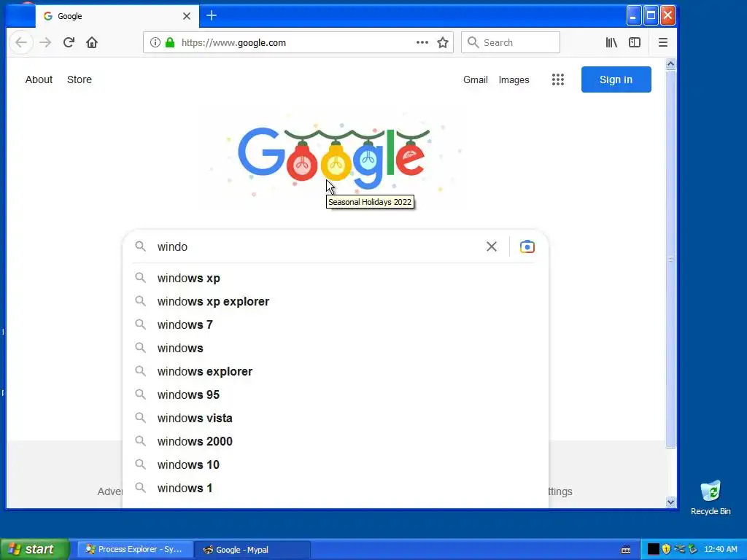Reload the current page
The height and width of the screenshot is (560, 747).
pos(69,42)
